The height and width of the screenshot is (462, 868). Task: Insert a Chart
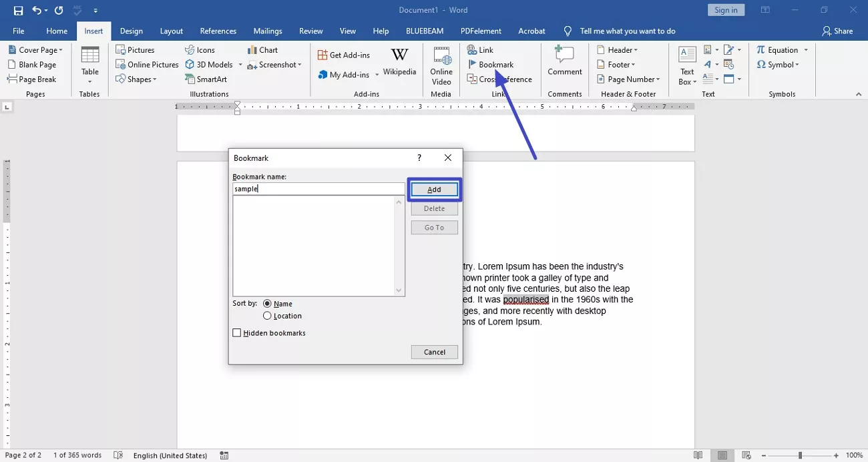point(262,49)
